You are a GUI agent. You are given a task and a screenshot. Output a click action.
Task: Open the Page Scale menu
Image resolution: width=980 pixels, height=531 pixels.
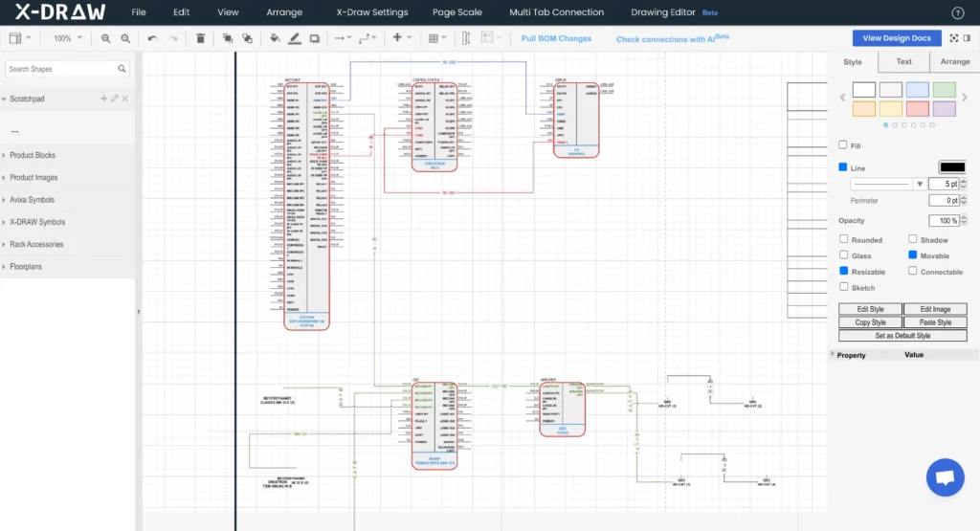tap(457, 11)
